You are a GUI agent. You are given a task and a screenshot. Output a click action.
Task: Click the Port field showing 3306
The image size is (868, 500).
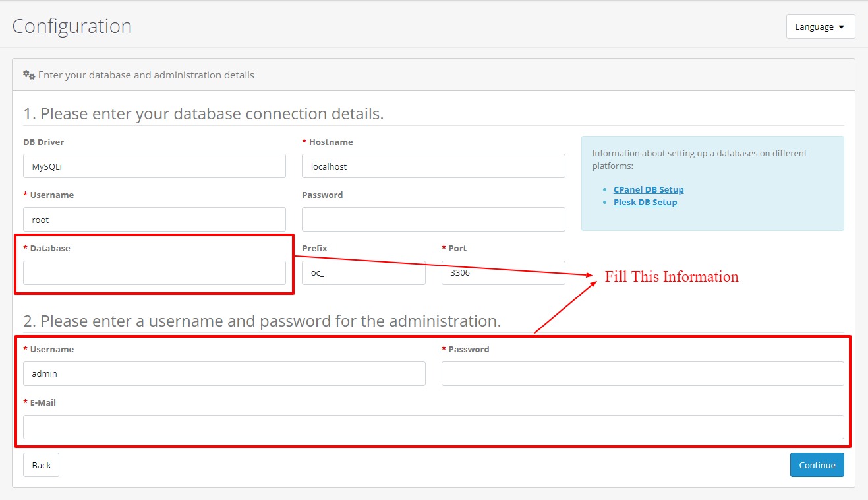503,272
